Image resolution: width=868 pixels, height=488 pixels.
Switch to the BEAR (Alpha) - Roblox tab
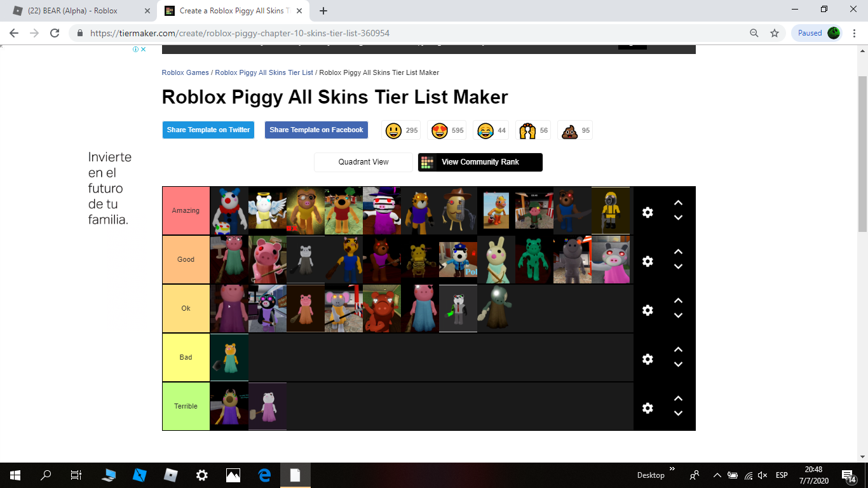80,11
